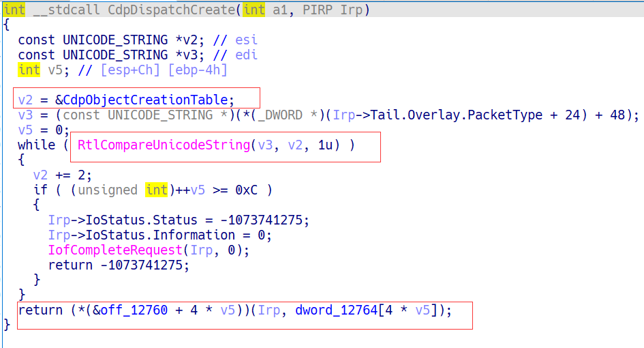644x348 pixels.
Task: Click the Irp->IoStatus.Status assignment line
Action: tap(179, 220)
